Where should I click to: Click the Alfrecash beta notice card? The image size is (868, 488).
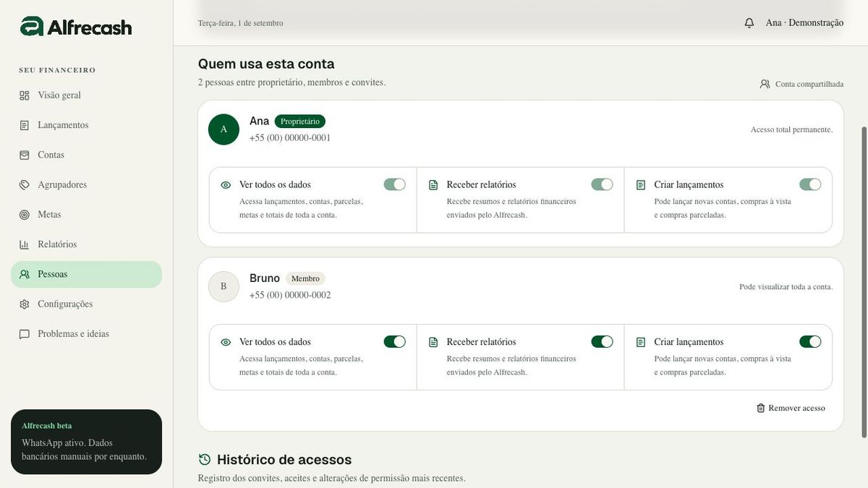click(86, 442)
